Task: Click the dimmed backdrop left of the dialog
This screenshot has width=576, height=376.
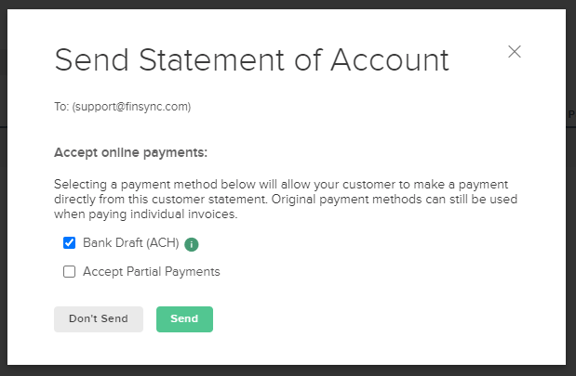Action: (3, 188)
